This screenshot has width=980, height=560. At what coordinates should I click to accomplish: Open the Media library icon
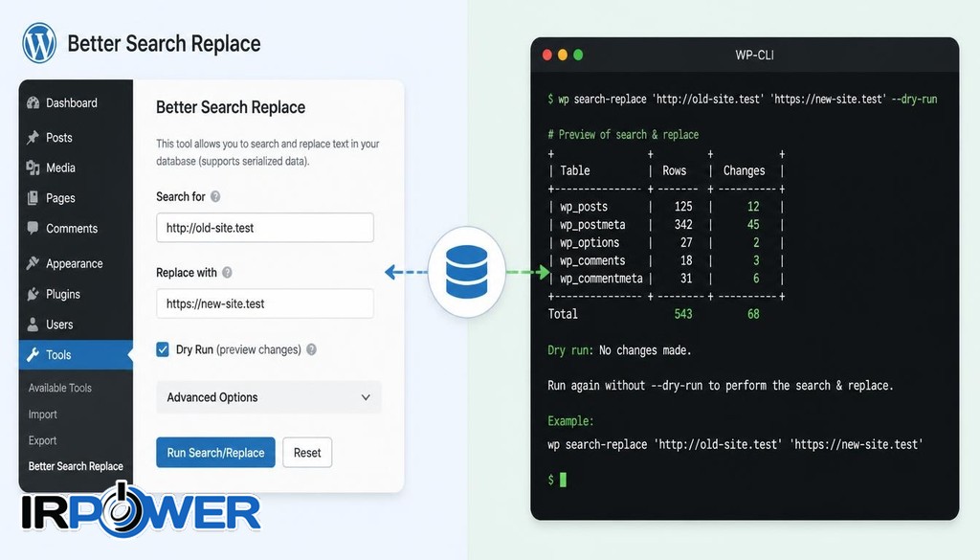point(33,168)
